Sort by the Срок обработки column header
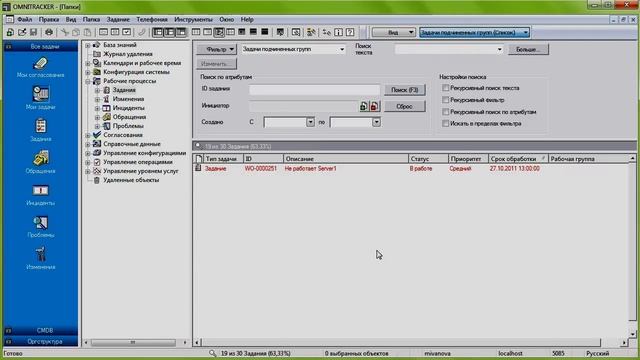Screen dimensions: 640x360 (518, 159)
